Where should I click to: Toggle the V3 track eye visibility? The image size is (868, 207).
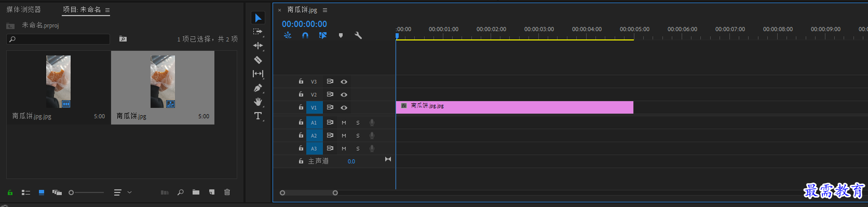click(344, 81)
